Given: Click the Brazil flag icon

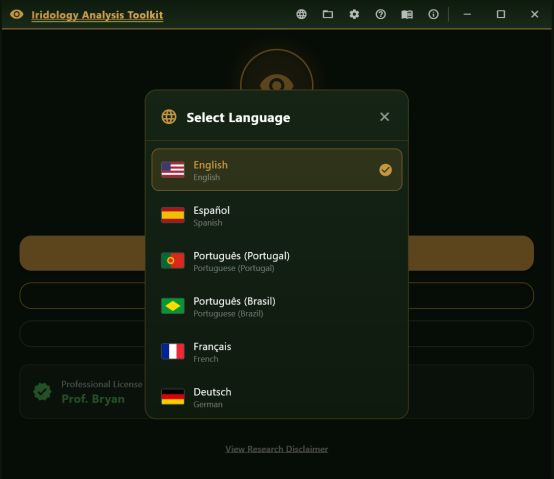Looking at the screenshot, I should [173, 306].
